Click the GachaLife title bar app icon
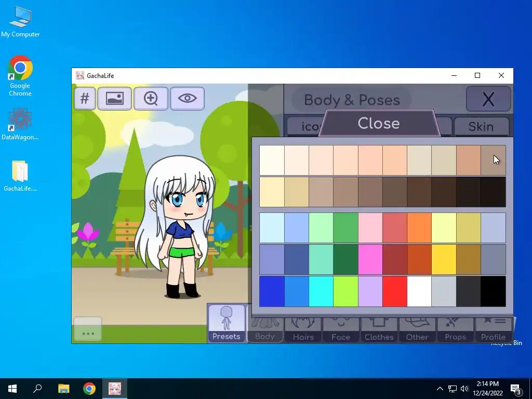The height and width of the screenshot is (399, 532). [79, 75]
